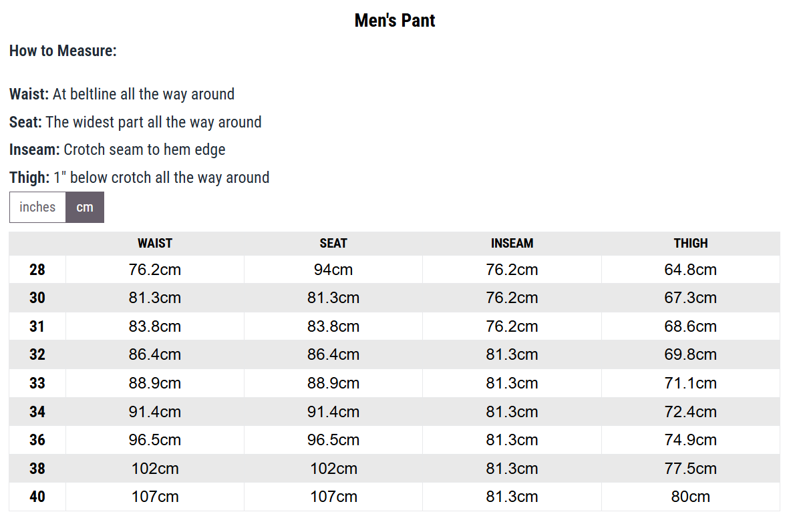The width and height of the screenshot is (791, 532).
Task: Click the 68.6cm thigh value for size 31
Action: (691, 326)
